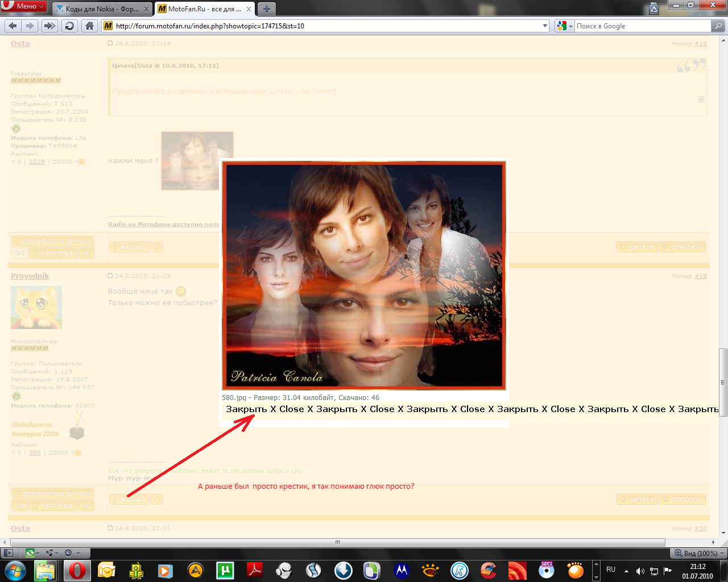The height and width of the screenshot is (582, 728).
Task: Open the closed tabs trash icon
Action: pyautogui.click(x=654, y=8)
